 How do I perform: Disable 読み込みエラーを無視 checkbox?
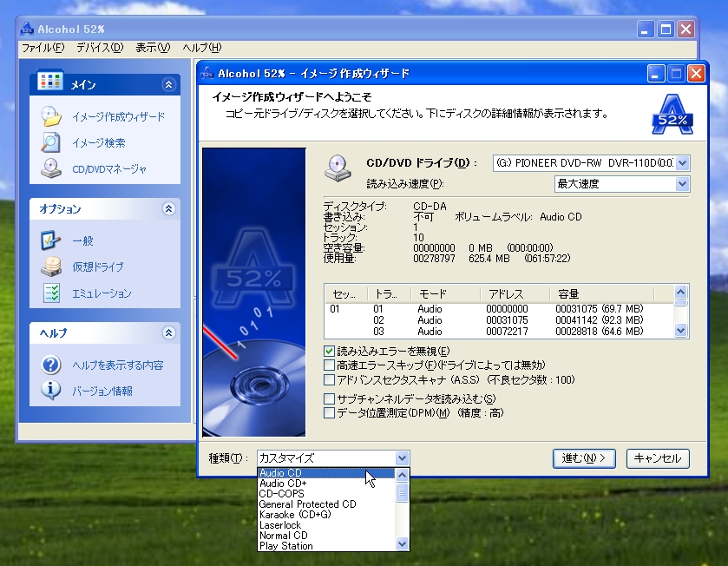tap(329, 351)
